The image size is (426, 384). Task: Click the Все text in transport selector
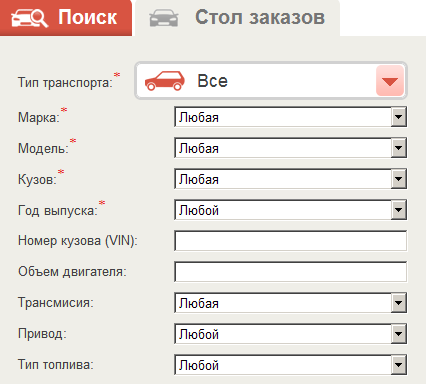tap(213, 81)
